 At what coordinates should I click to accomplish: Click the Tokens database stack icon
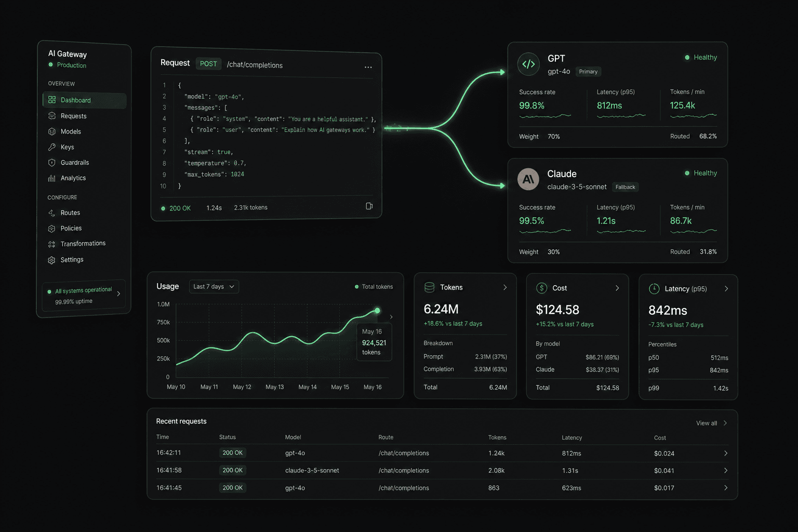coord(429,287)
